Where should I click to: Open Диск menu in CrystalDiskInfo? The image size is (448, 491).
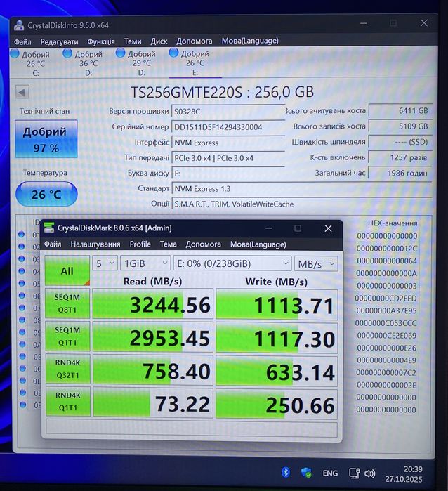pyautogui.click(x=159, y=41)
